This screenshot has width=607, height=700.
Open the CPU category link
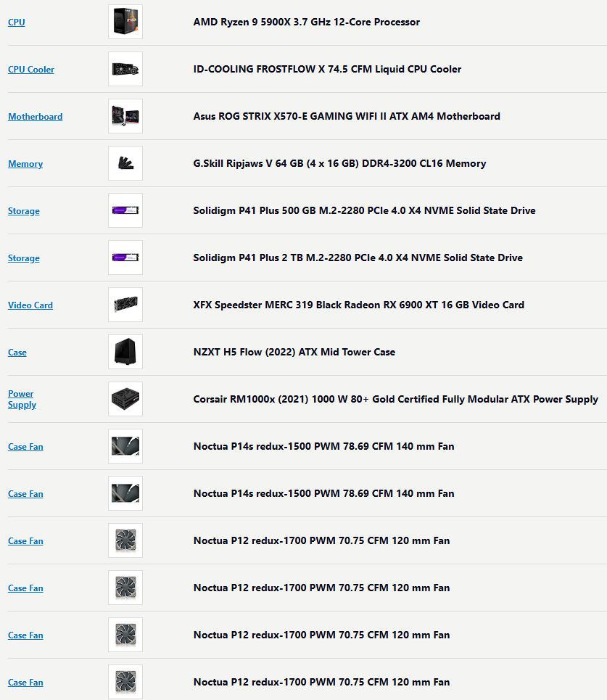click(x=17, y=22)
